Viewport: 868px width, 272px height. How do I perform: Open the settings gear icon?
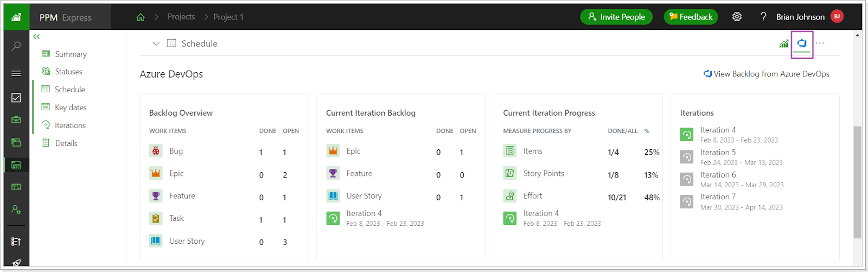click(x=737, y=17)
